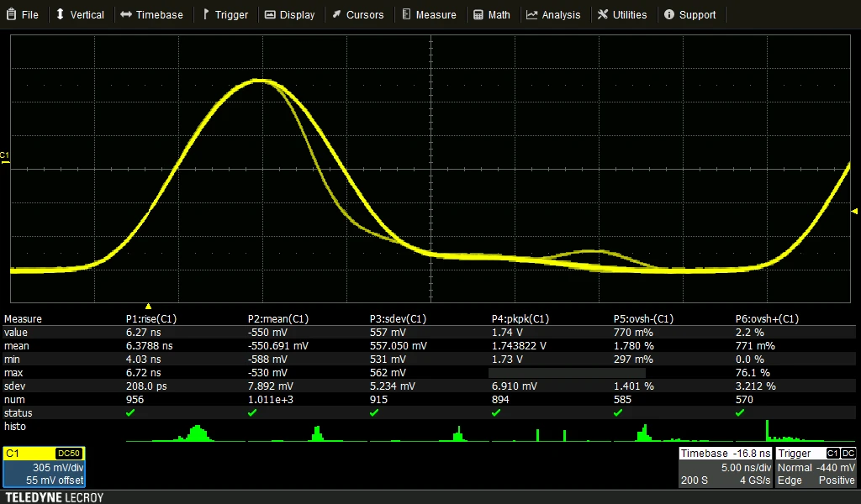Open the Measure menu in the menu bar
The height and width of the screenshot is (504, 861).
[429, 15]
